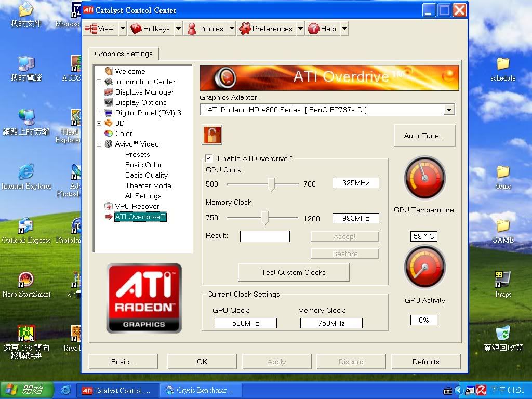The image size is (532, 399).
Task: Click the GPU Clock slider handle
Action: (x=271, y=184)
